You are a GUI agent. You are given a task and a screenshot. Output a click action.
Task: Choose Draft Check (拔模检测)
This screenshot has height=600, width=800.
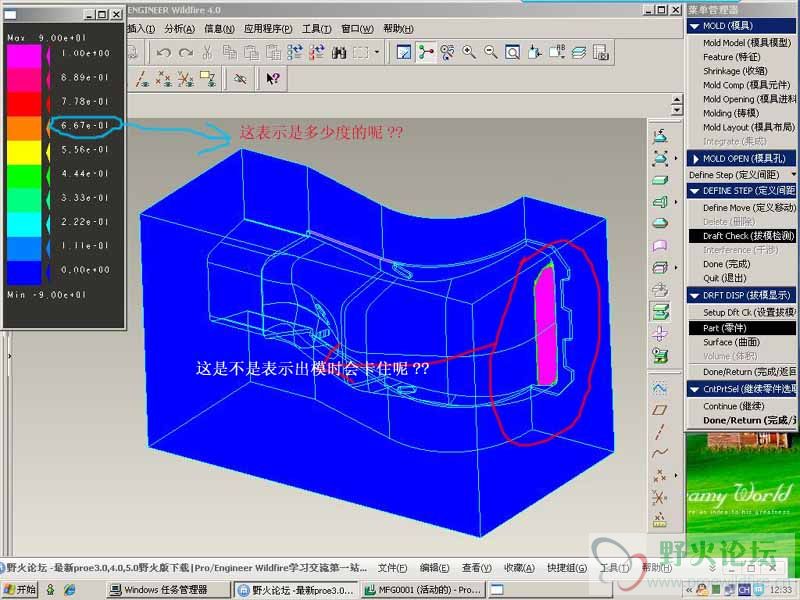[742, 236]
